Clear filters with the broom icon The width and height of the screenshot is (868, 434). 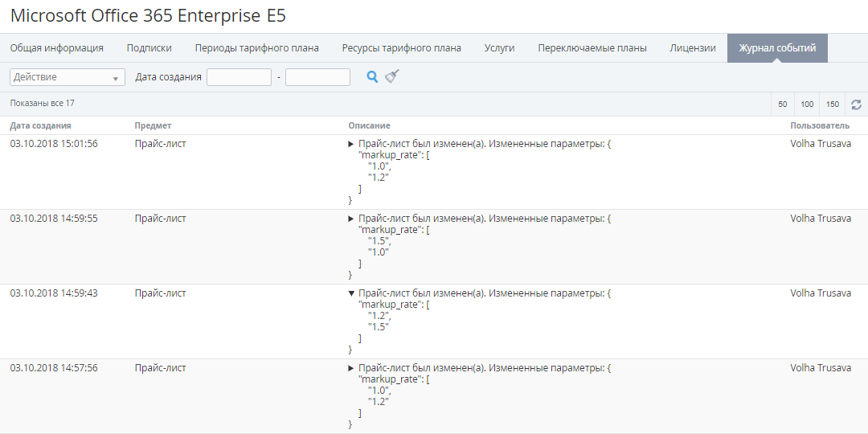(392, 76)
